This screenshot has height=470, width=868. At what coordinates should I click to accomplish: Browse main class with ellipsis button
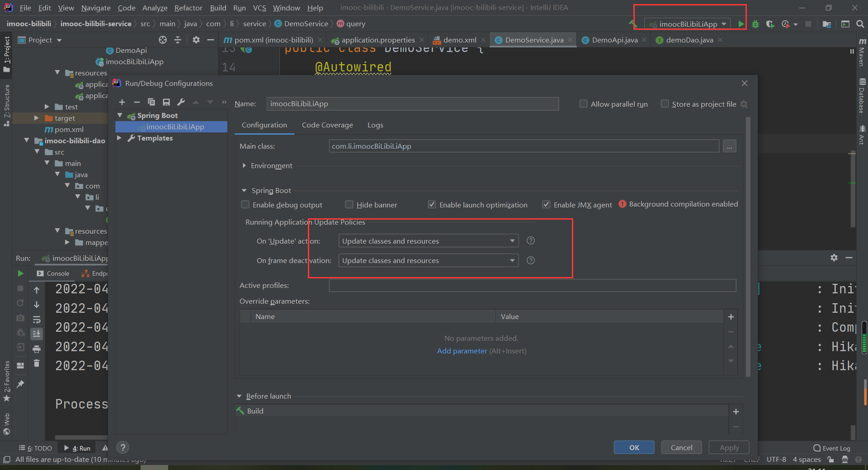click(730, 146)
